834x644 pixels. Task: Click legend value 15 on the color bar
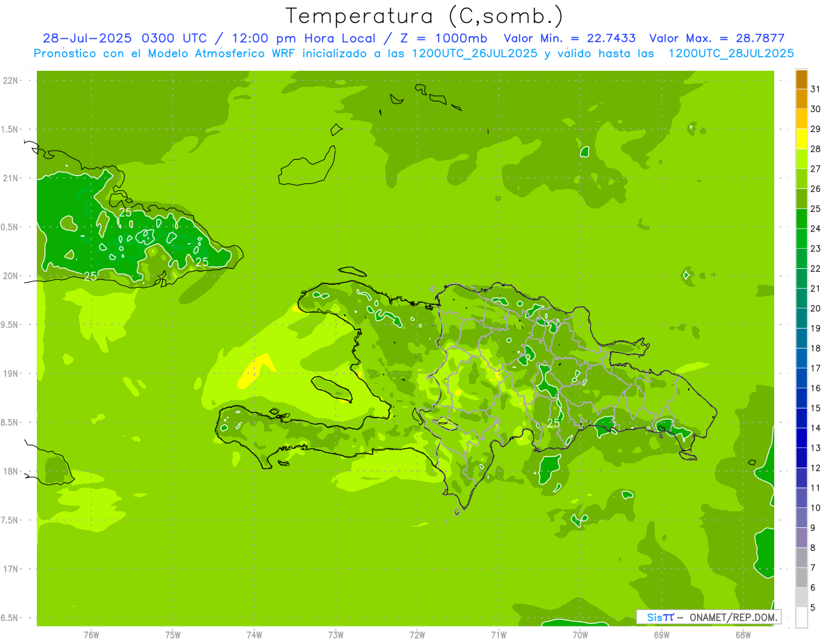coord(816,408)
